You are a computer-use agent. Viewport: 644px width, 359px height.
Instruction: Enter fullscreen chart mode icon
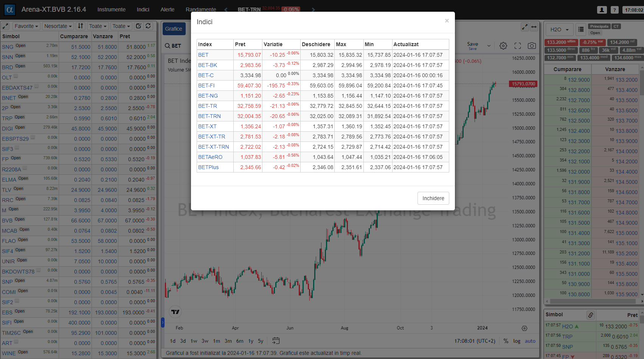point(518,46)
